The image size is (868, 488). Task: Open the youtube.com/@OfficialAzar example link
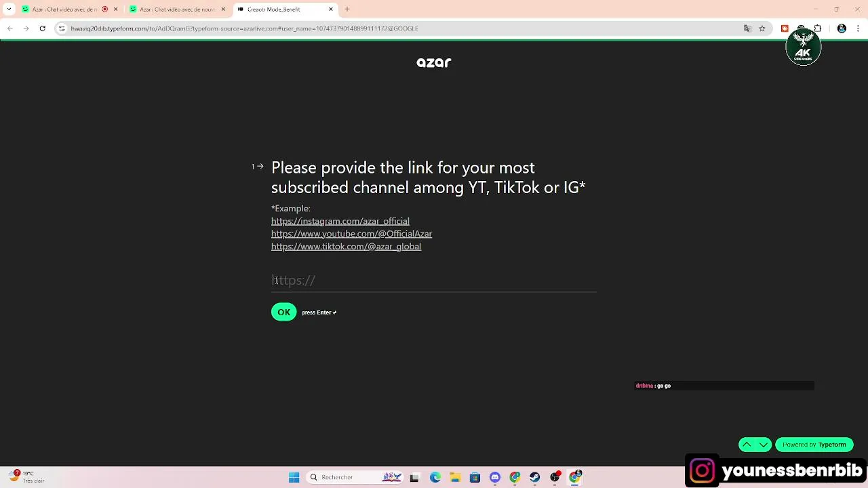tap(351, 234)
